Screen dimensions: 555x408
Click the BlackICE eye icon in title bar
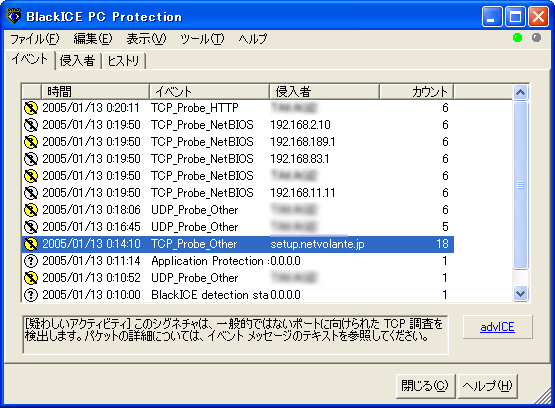[x=14, y=16]
